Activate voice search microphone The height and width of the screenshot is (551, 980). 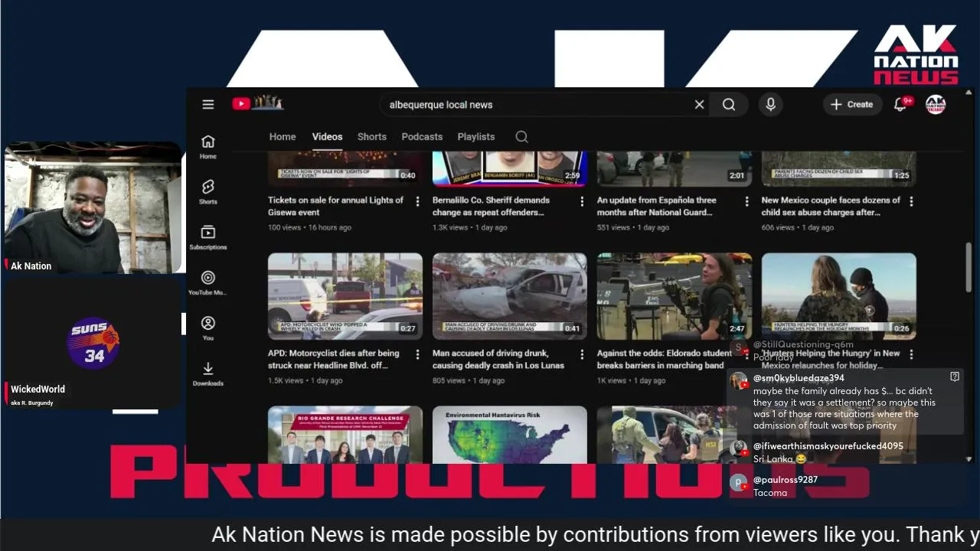(771, 105)
